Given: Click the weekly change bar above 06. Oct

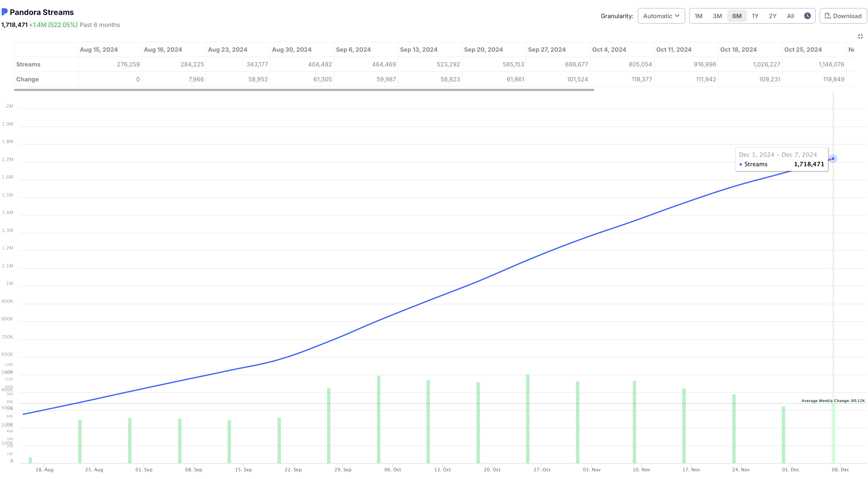Looking at the screenshot, I should tap(379, 419).
